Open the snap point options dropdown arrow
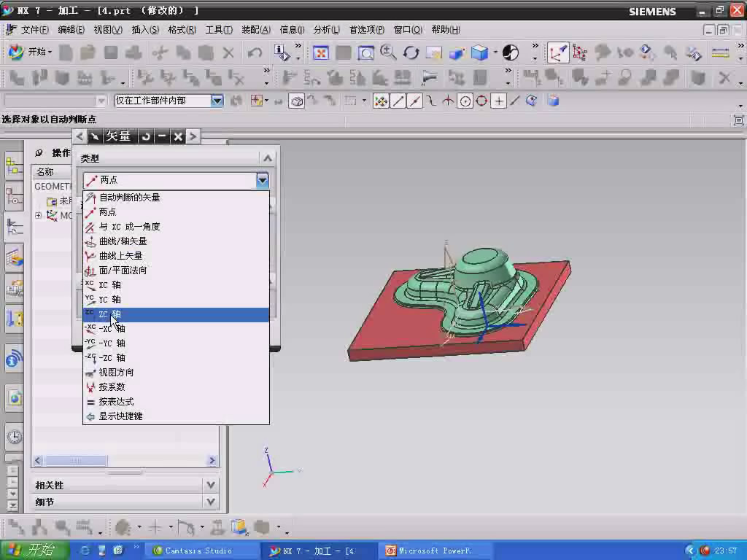 coord(365,101)
